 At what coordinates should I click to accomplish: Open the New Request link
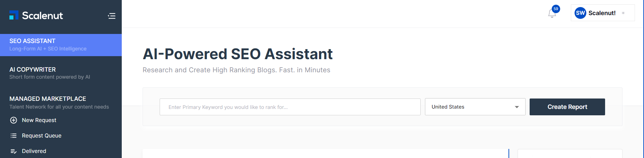coord(39,120)
